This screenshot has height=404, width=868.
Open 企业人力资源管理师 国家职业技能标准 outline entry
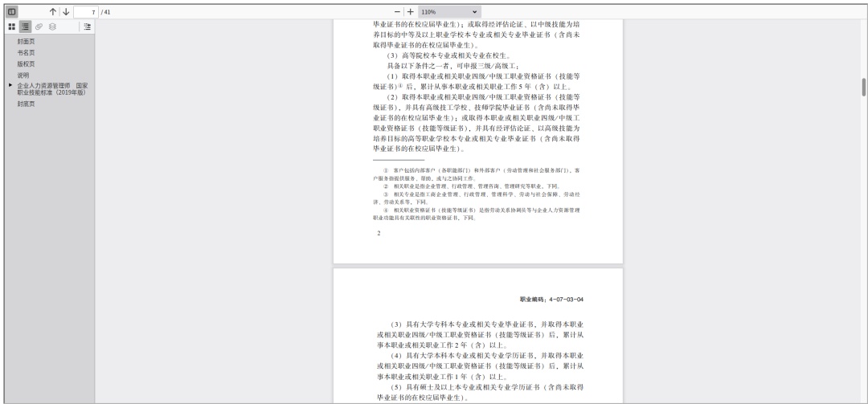coord(53,88)
